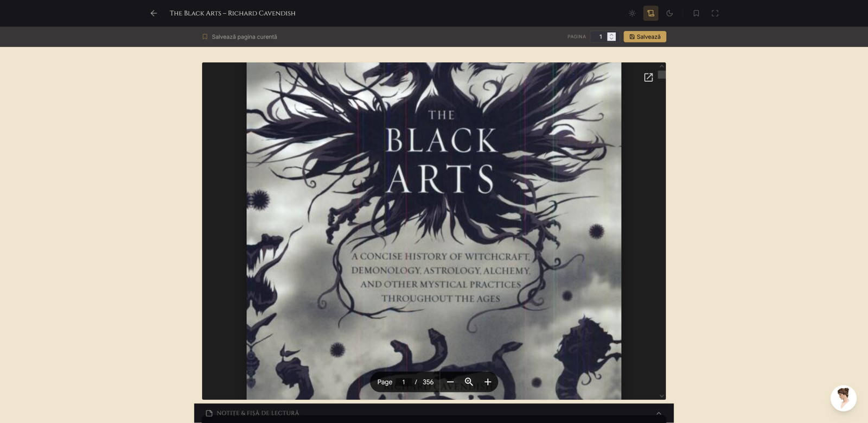Click PDF viewer page number box
The width and height of the screenshot is (868, 423).
(x=404, y=382)
